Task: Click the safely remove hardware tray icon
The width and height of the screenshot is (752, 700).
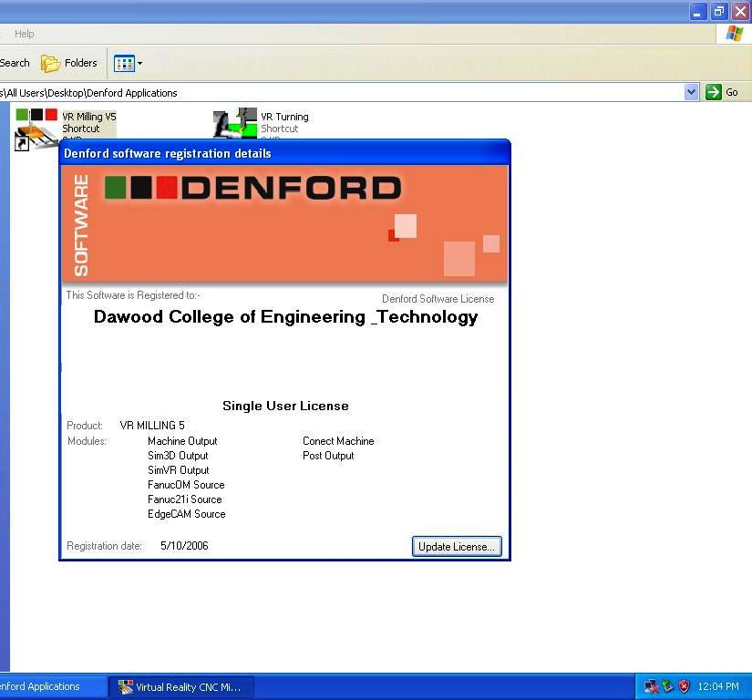Action: (x=667, y=686)
